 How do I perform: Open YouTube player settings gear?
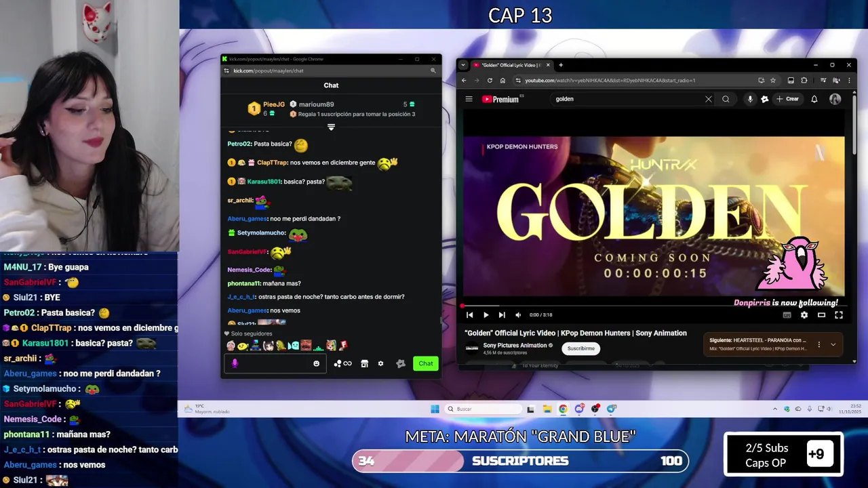(x=804, y=314)
